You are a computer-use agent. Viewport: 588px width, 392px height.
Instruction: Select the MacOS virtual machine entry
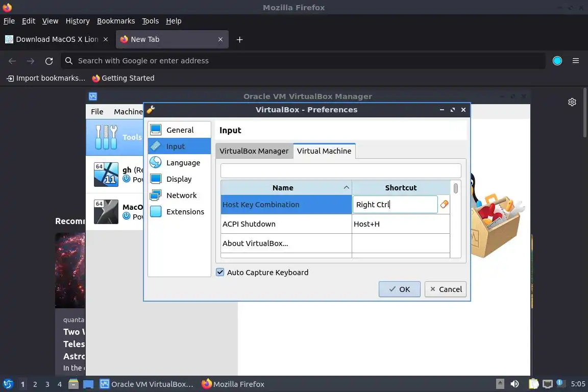[x=114, y=211]
